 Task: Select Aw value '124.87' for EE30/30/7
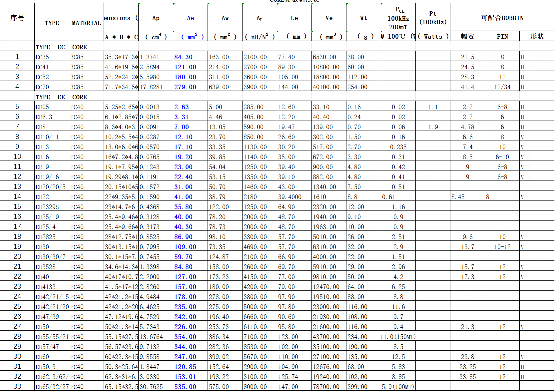tap(225, 257)
